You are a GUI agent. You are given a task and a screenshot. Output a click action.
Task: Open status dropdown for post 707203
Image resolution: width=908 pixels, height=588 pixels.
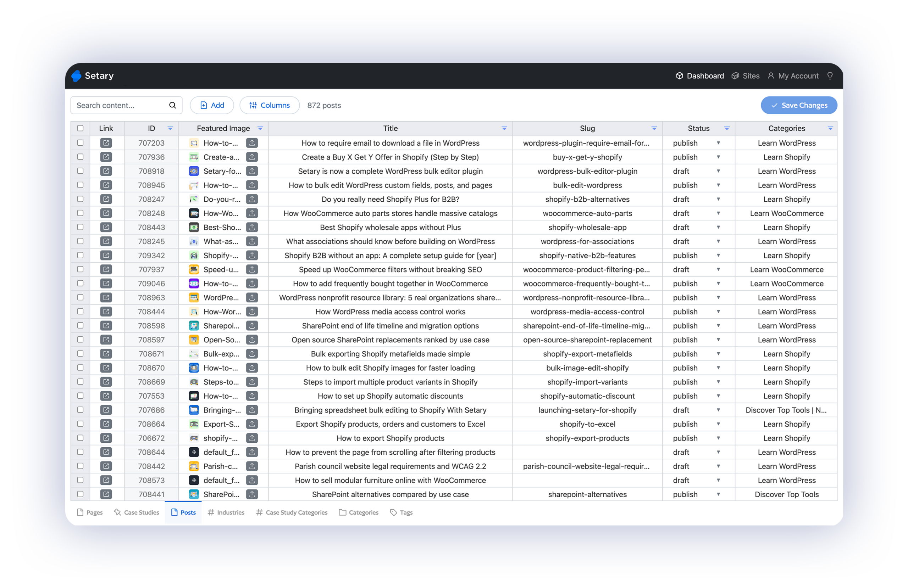[x=718, y=143]
